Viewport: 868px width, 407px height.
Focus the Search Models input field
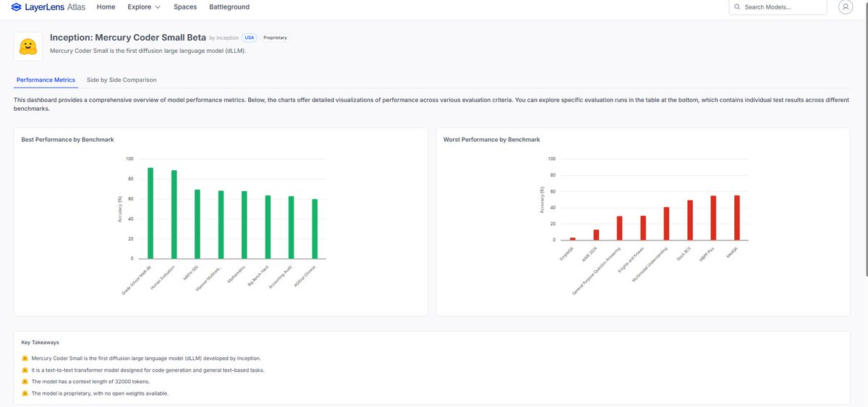(x=778, y=7)
